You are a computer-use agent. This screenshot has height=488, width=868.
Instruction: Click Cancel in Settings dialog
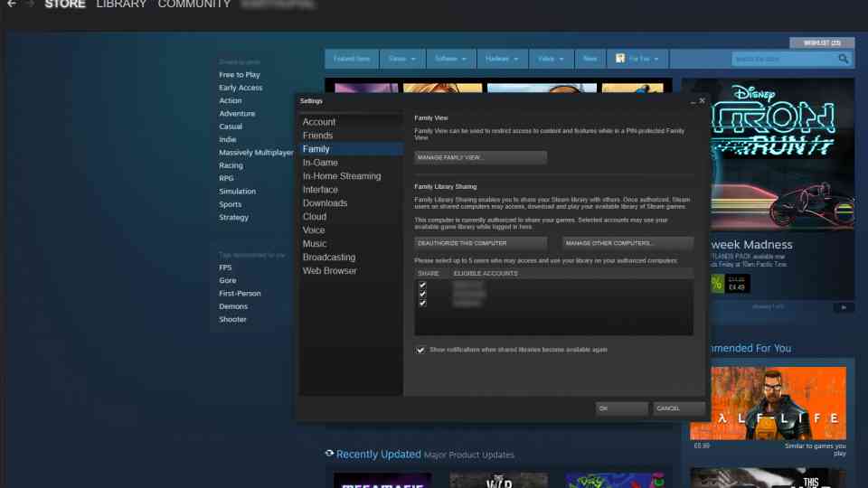[x=679, y=408]
